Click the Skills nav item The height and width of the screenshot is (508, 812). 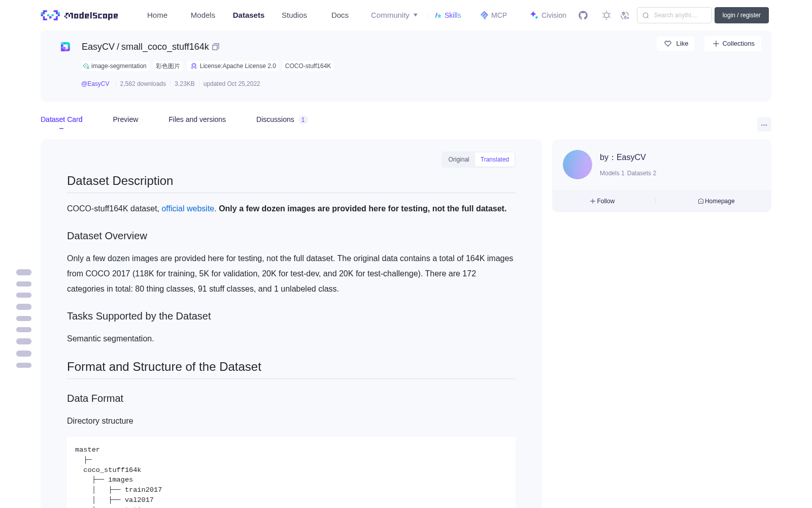point(448,15)
